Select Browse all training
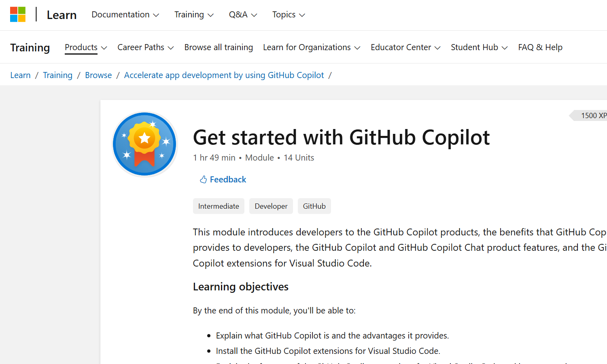The width and height of the screenshot is (607, 364). coord(219,47)
